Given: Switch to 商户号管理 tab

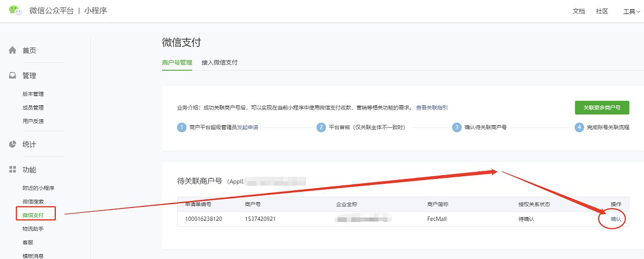Looking at the screenshot, I should (x=177, y=62).
